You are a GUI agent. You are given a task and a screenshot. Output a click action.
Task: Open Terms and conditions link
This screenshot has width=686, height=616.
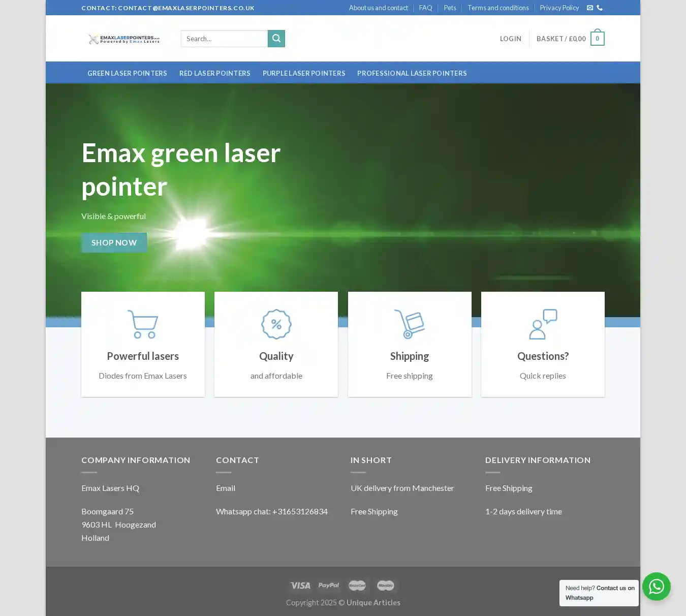point(498,8)
